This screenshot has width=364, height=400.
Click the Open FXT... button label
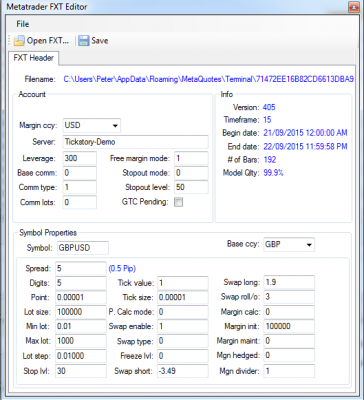(48, 41)
